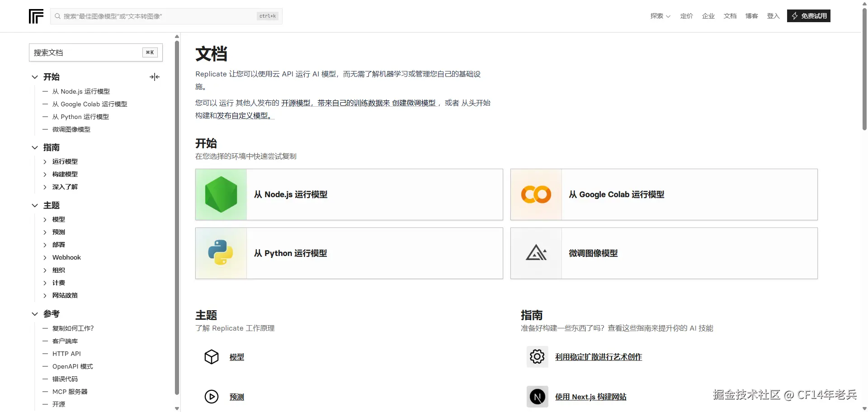
Task: Open the 利用稳定扩散进行艺术创作 guide
Action: coord(599,357)
